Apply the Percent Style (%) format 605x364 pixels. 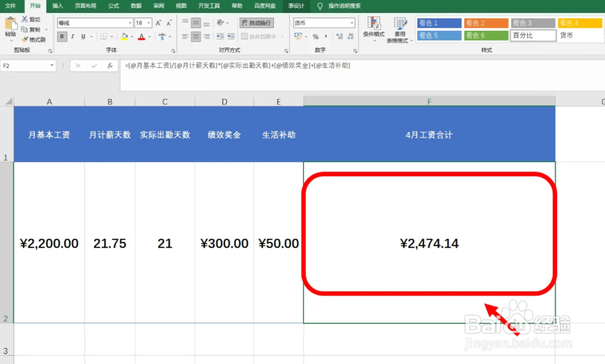316,37
